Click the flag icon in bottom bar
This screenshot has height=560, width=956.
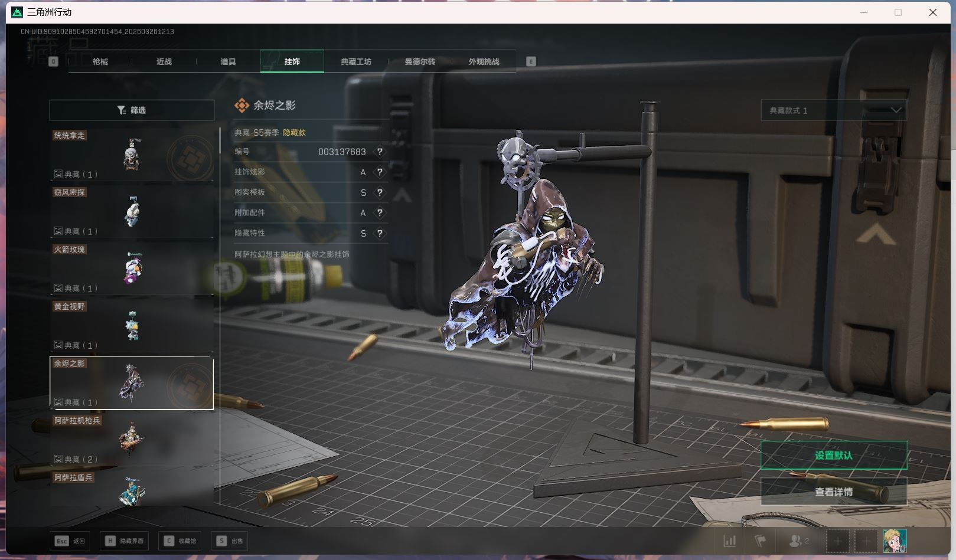pyautogui.click(x=761, y=541)
